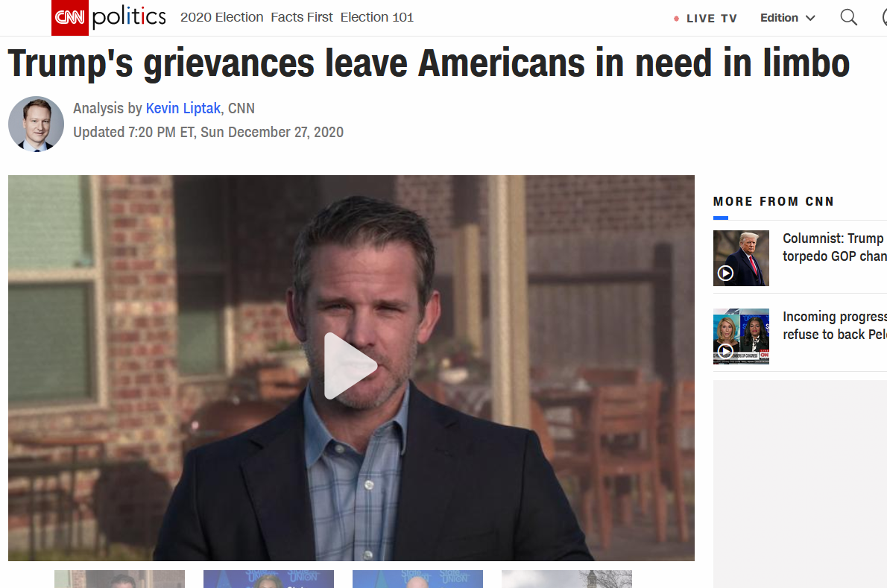Expand the Edition dropdown
The image size is (887, 588).
[787, 18]
